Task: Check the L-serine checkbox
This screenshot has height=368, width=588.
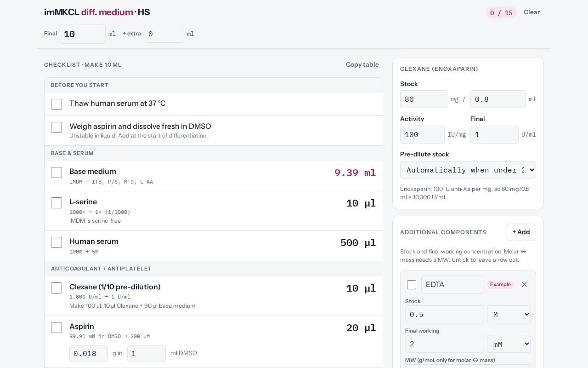Action: pos(57,203)
